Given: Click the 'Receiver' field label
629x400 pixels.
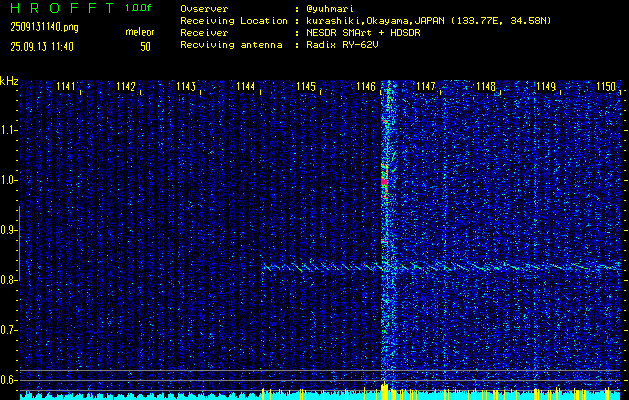Looking at the screenshot, I should (204, 33).
